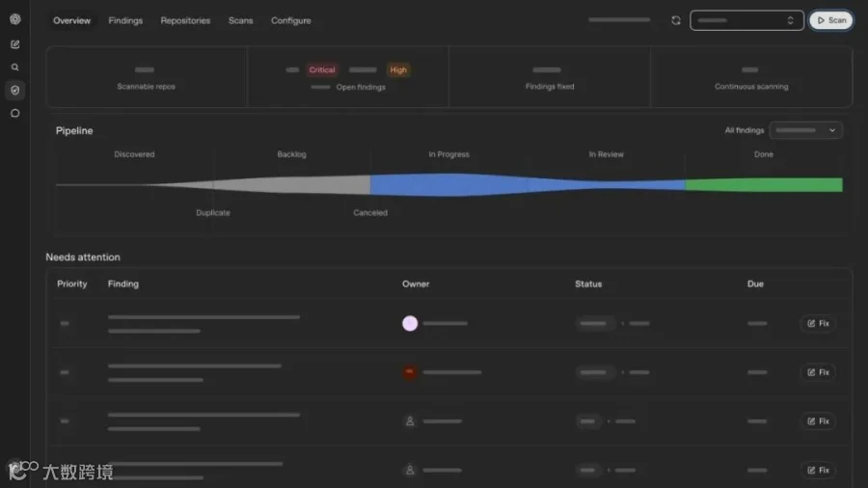The width and height of the screenshot is (868, 488).
Task: Switch to the Configure tab
Action: [290, 20]
